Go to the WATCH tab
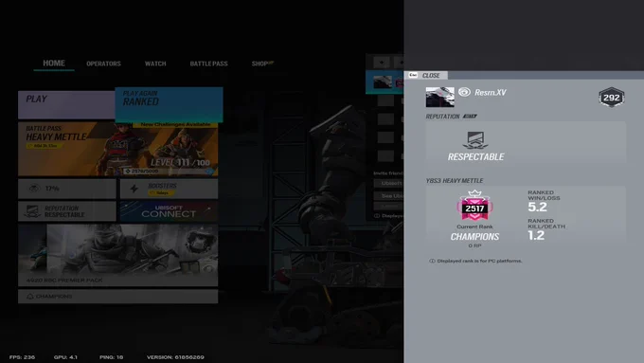 pos(155,64)
